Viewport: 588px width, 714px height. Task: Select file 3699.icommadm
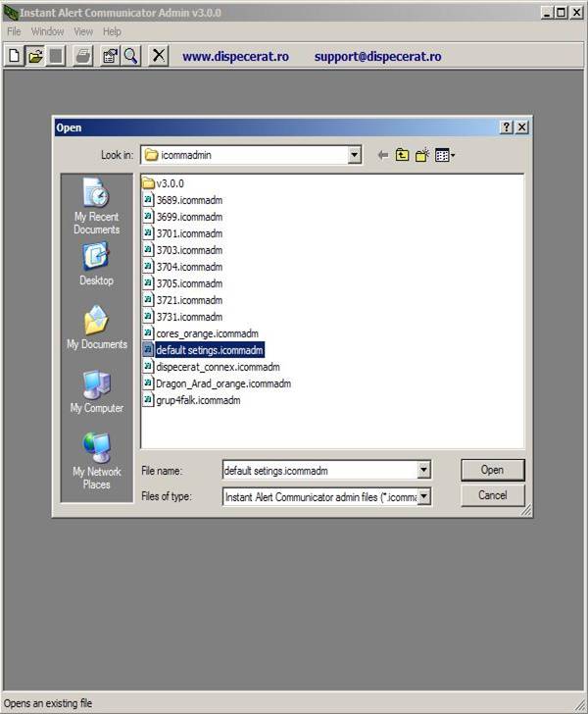[x=183, y=217]
